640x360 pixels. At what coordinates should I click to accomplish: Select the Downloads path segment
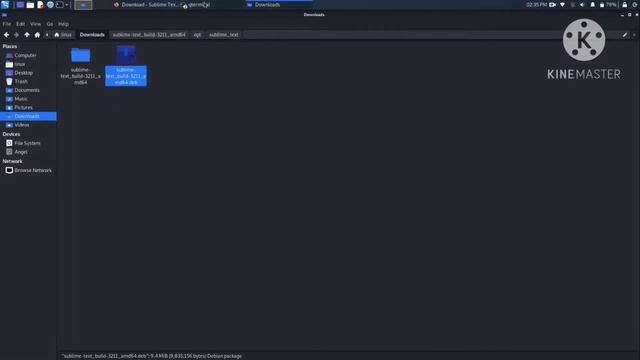click(x=92, y=35)
